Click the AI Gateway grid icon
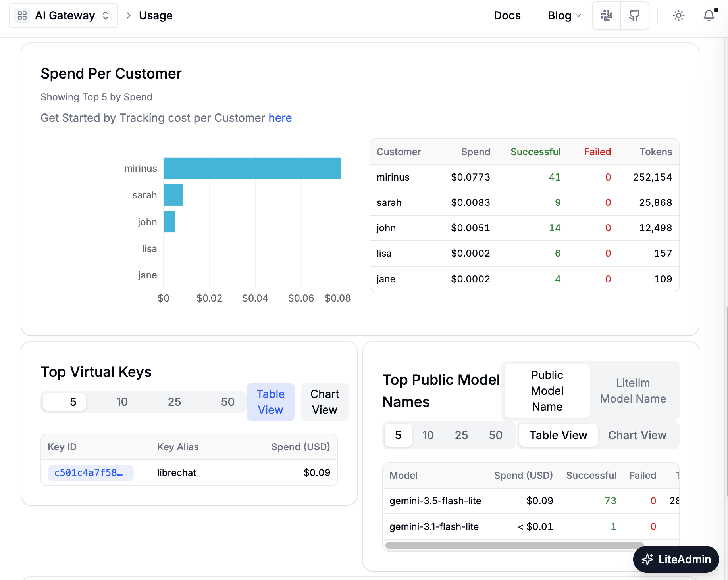This screenshot has width=728, height=580. pyautogui.click(x=22, y=15)
